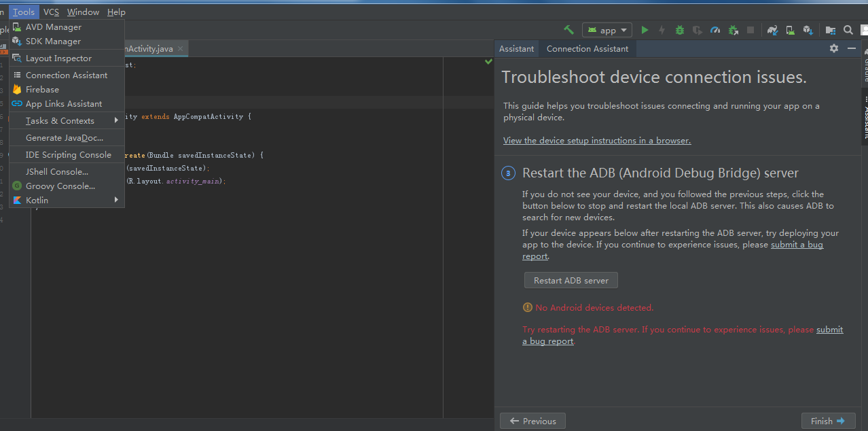
Task: Select SDK Manager in the Tools menu
Action: tap(67, 41)
